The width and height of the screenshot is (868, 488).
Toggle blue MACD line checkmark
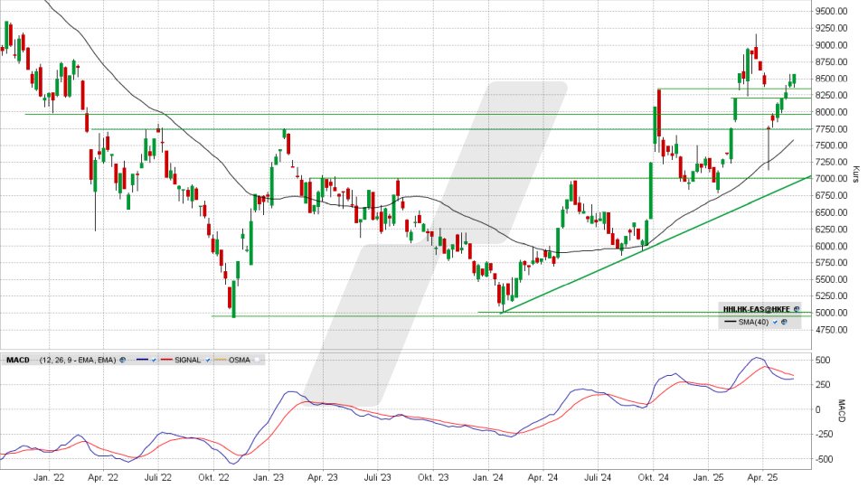click(154, 360)
